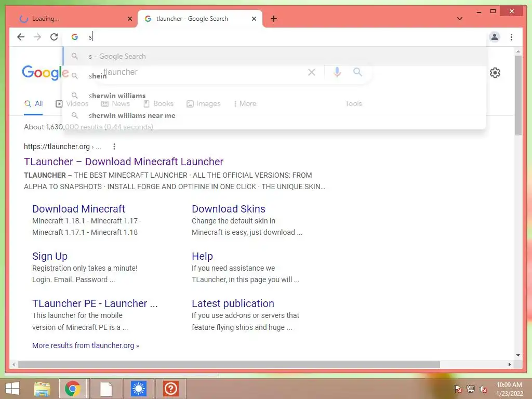
Task: Choose the 's - Google Search' suggestion
Action: tap(275, 56)
